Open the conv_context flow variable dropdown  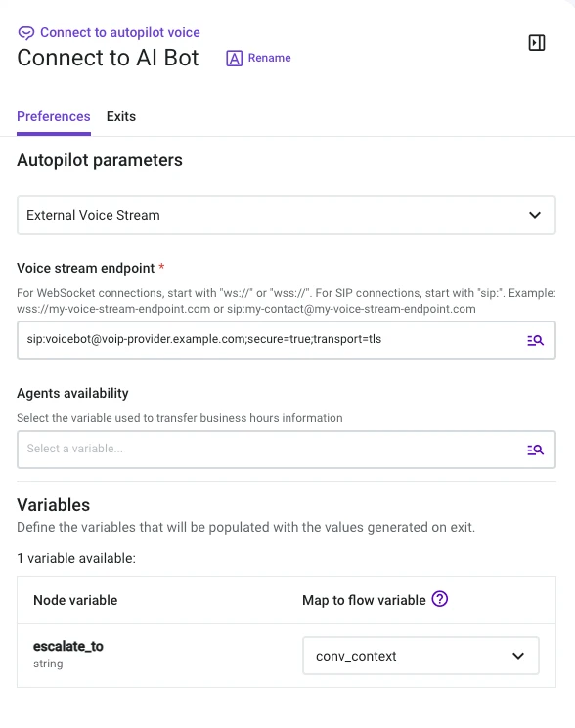(420, 656)
